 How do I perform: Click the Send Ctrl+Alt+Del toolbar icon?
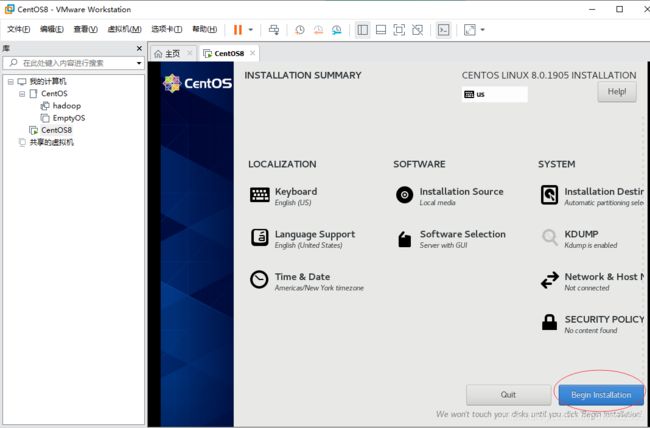(x=274, y=30)
